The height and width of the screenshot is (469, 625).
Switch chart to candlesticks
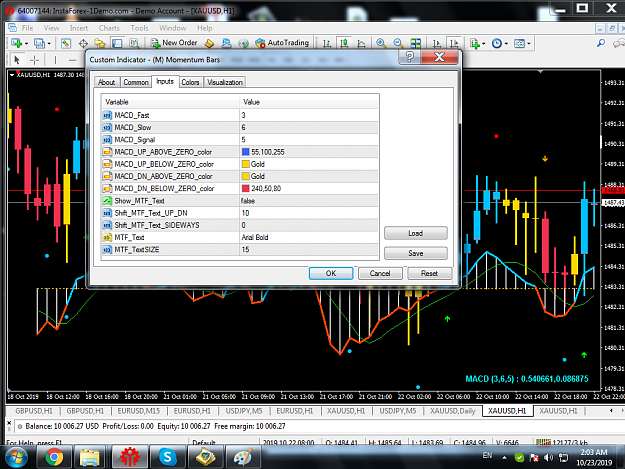[x=344, y=43]
